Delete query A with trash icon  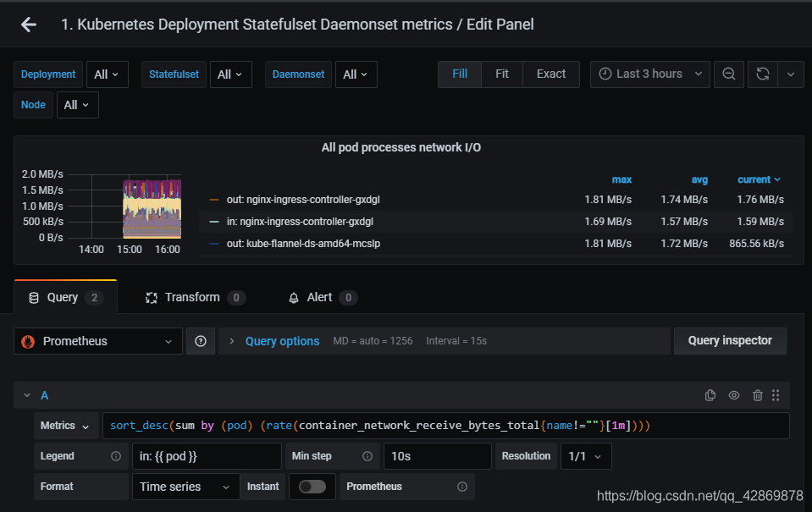pos(757,395)
